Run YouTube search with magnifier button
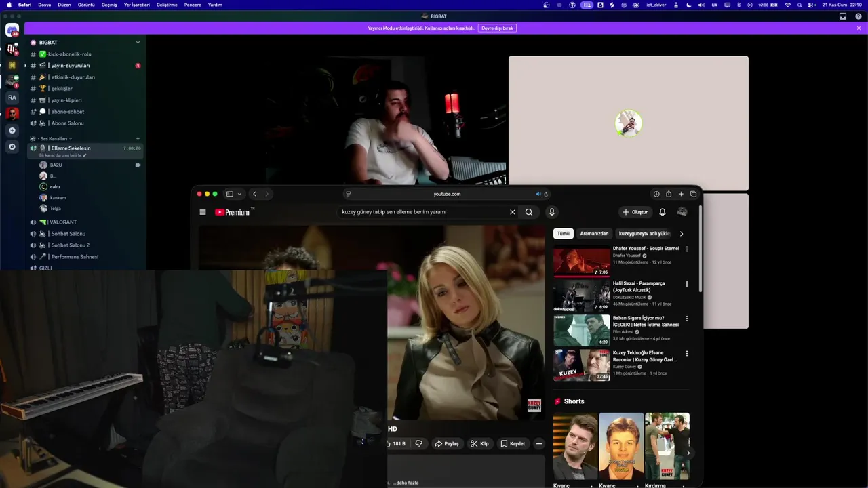 click(529, 212)
